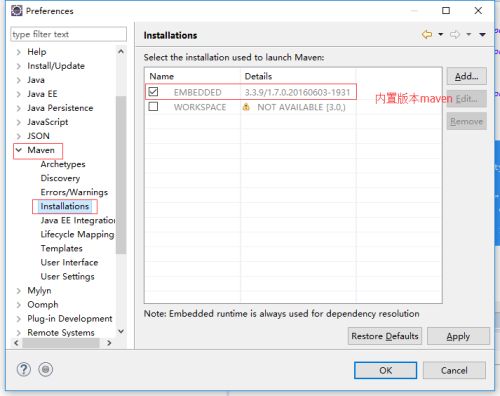Open the Installations view menu arrow
500x396 pixels.
click(x=482, y=34)
